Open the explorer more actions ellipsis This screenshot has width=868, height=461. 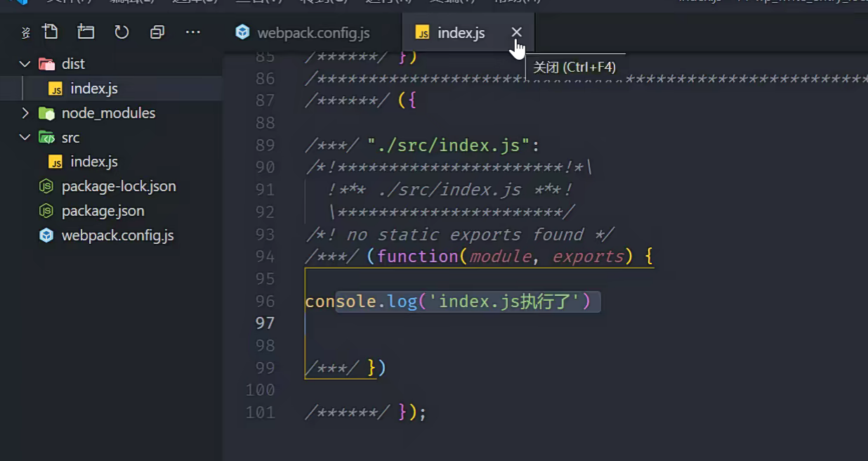click(x=193, y=32)
